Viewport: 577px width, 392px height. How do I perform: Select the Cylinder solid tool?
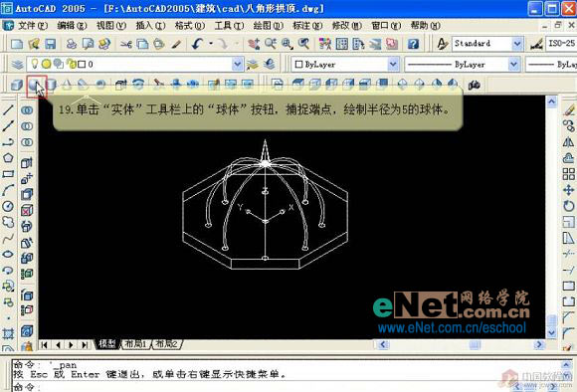click(x=52, y=85)
